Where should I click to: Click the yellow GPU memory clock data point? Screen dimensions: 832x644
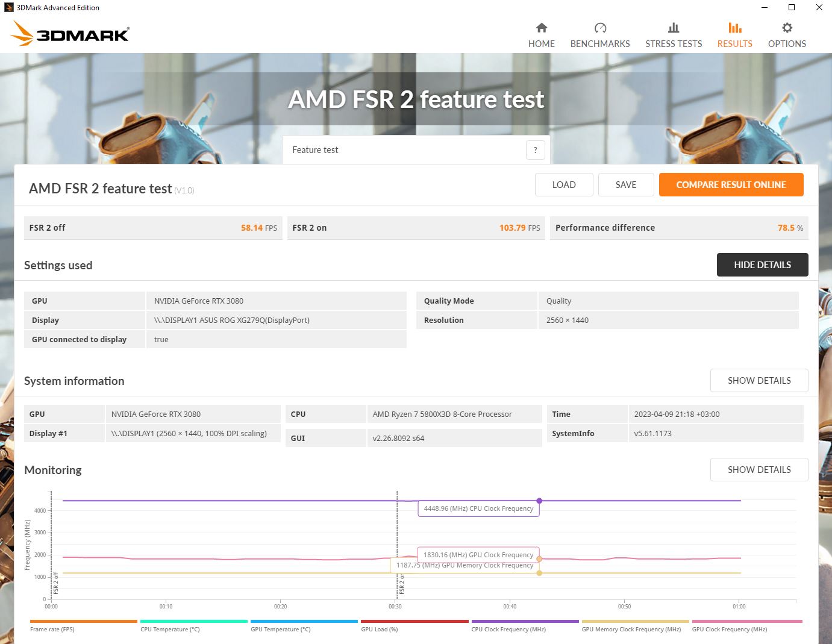pos(539,573)
